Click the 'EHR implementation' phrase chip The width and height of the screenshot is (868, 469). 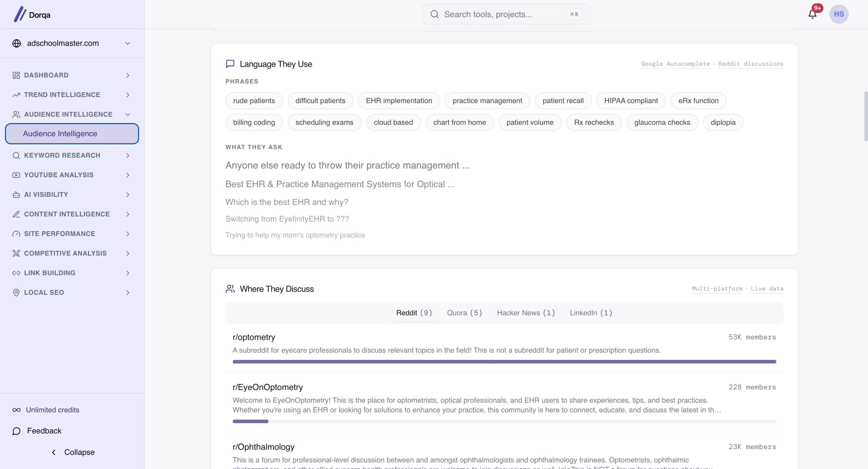(399, 101)
